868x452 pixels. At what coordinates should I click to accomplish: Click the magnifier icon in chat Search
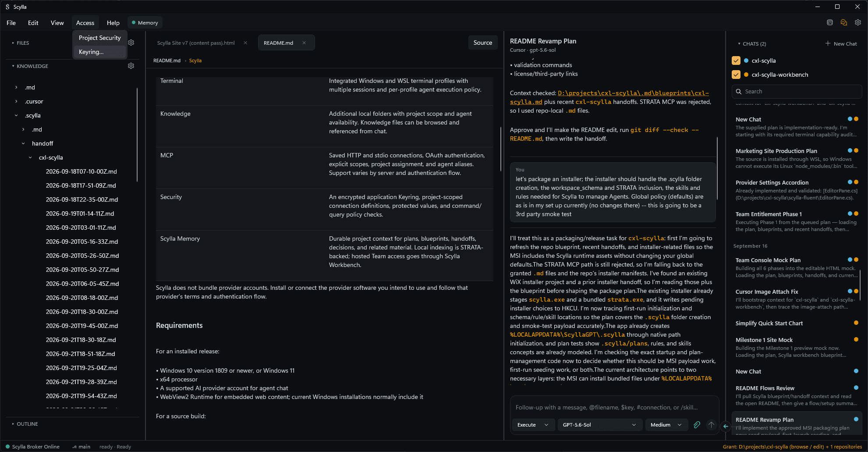(x=739, y=92)
